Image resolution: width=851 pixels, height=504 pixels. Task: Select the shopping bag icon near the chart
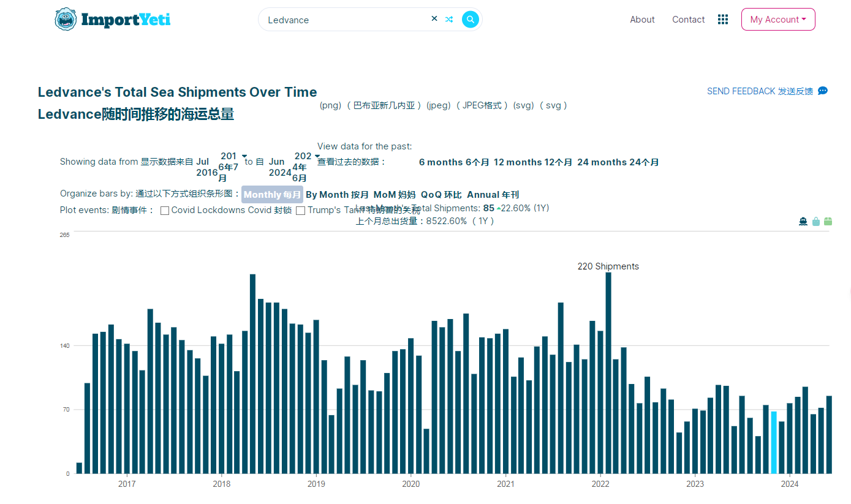[x=816, y=221]
